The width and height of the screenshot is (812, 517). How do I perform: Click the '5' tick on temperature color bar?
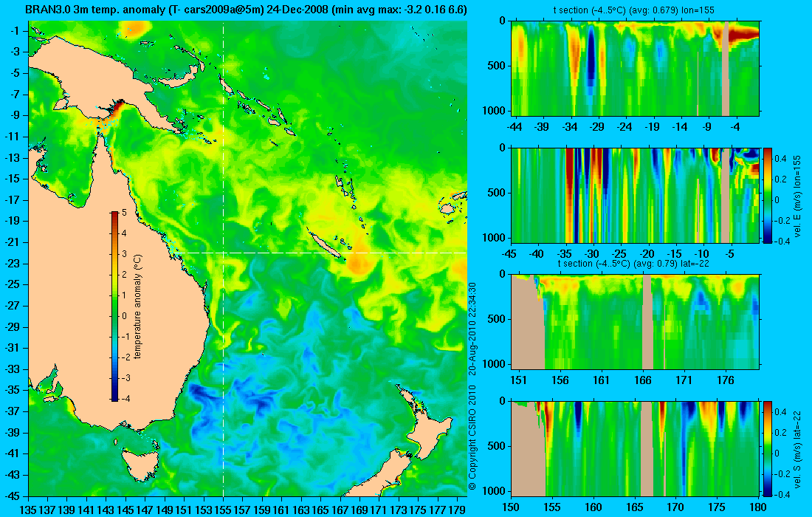[124, 213]
